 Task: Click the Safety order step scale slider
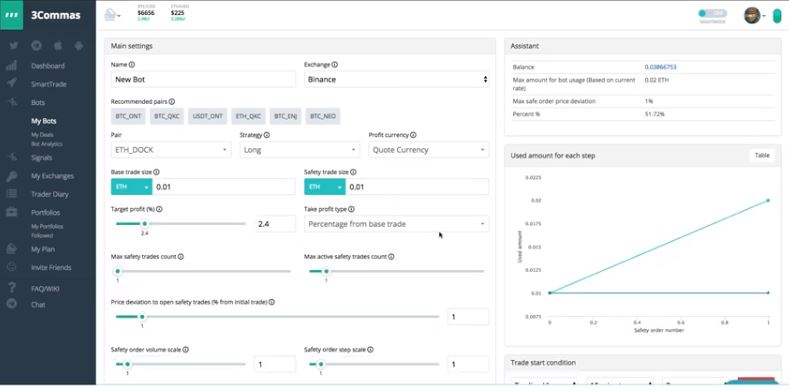pyautogui.click(x=321, y=364)
